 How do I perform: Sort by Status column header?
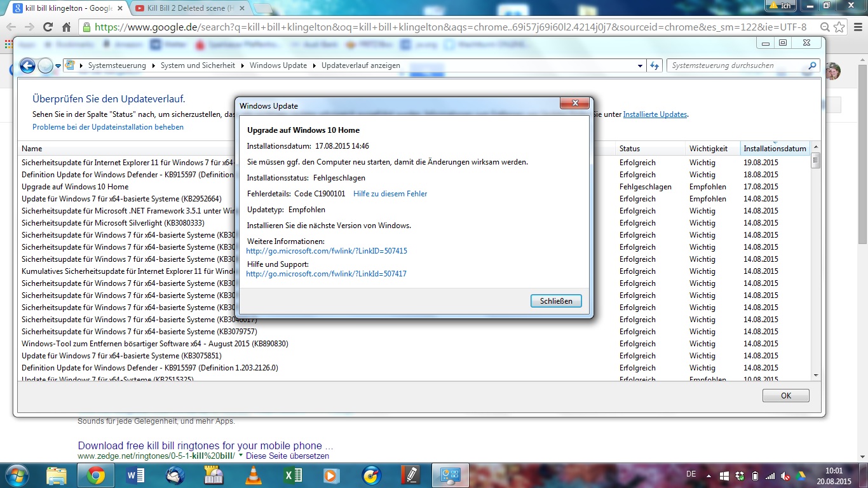[650, 149]
